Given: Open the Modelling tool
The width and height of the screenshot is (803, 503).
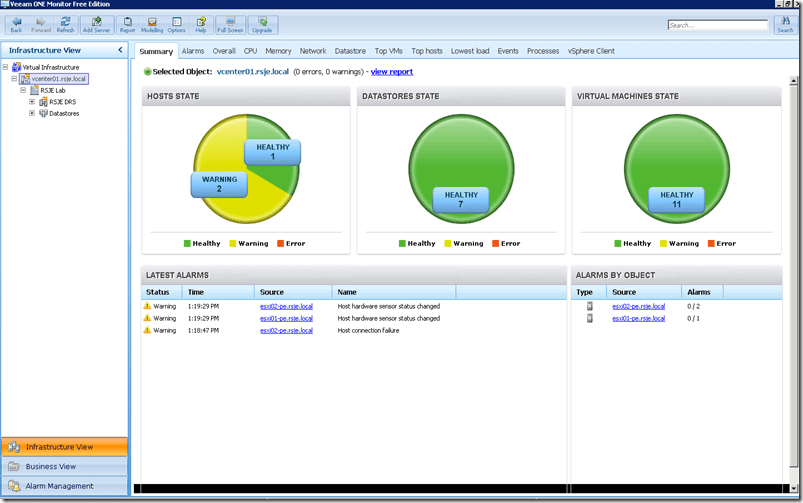Looking at the screenshot, I should click(152, 24).
